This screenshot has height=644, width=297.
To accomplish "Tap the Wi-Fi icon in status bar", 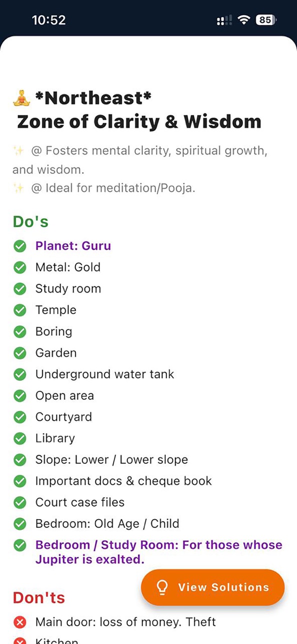I will pyautogui.click(x=244, y=20).
